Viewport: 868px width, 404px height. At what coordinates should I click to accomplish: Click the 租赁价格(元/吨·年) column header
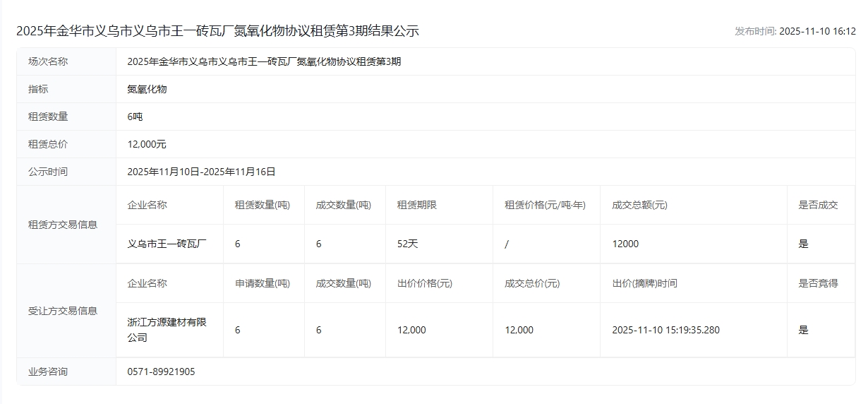545,205
